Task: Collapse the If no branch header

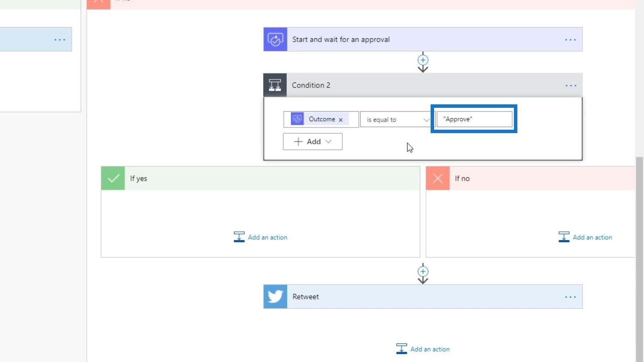Action: pos(531,178)
